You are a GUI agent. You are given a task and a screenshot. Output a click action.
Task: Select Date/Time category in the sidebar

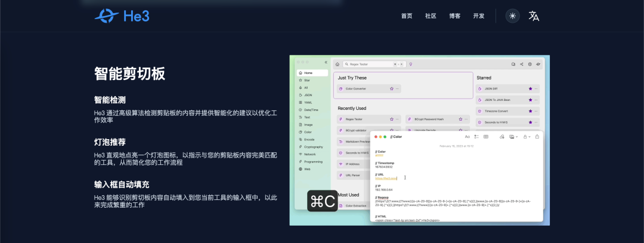pyautogui.click(x=312, y=110)
